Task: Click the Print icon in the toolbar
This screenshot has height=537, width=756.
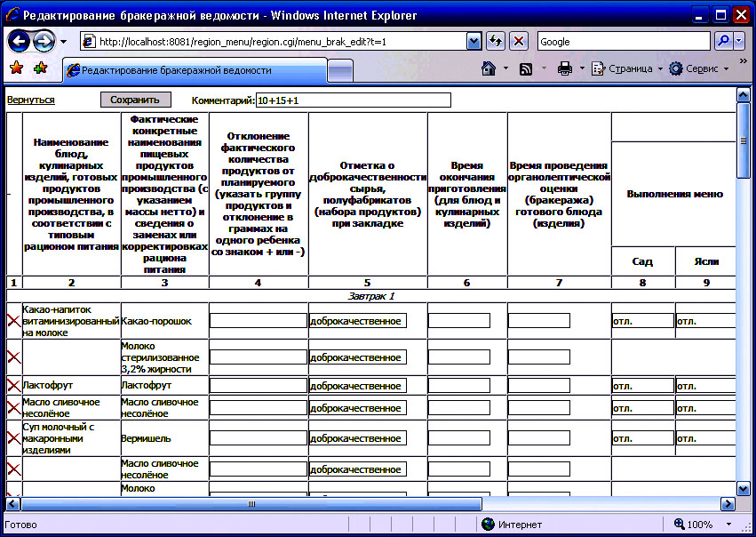Action: pyautogui.click(x=565, y=69)
